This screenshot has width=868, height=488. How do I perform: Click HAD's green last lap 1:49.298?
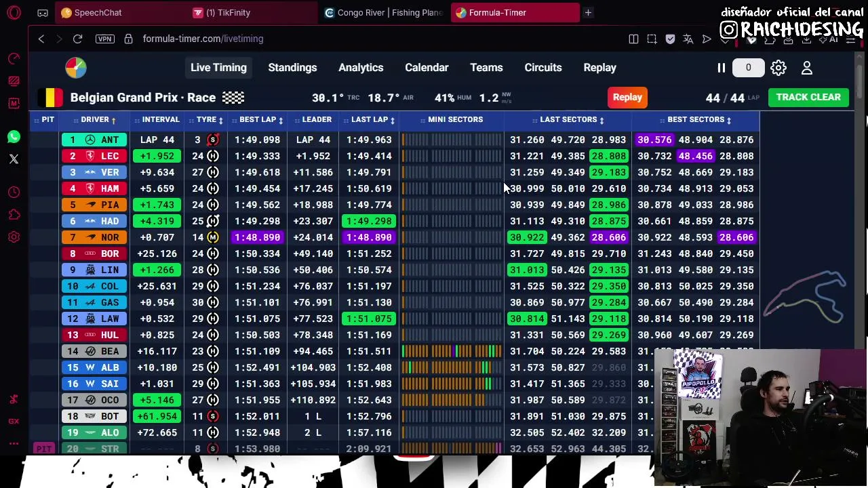(369, 221)
